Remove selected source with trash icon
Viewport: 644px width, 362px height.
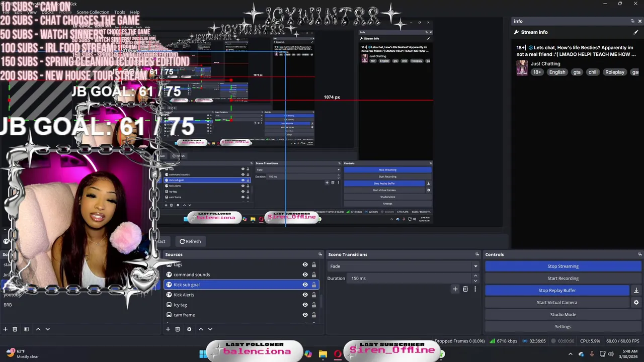click(x=178, y=329)
